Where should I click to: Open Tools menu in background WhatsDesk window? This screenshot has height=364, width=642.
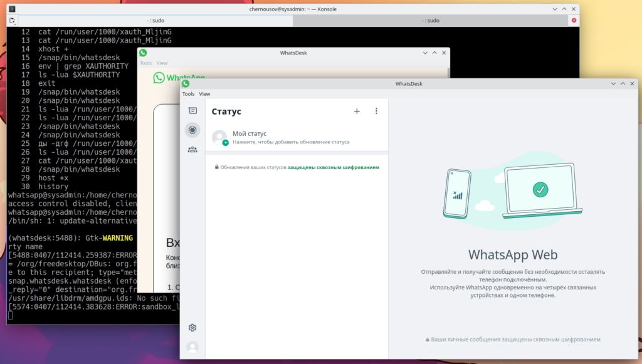click(145, 63)
